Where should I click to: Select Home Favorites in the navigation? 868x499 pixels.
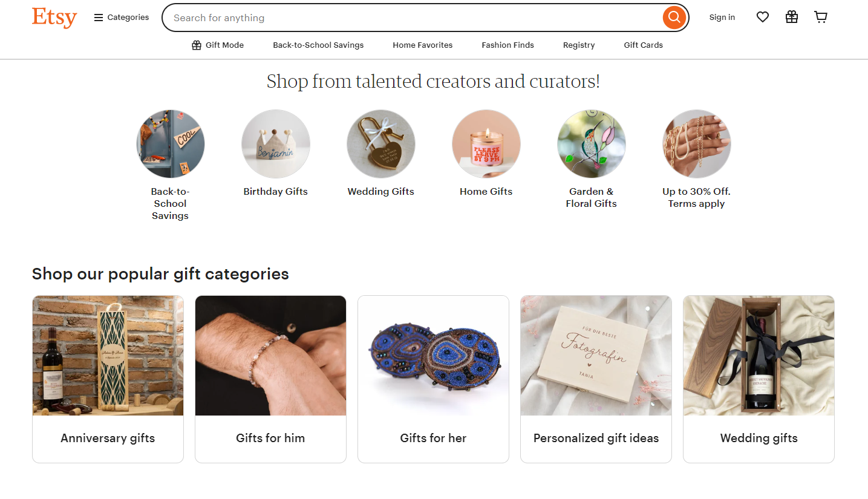pos(422,45)
